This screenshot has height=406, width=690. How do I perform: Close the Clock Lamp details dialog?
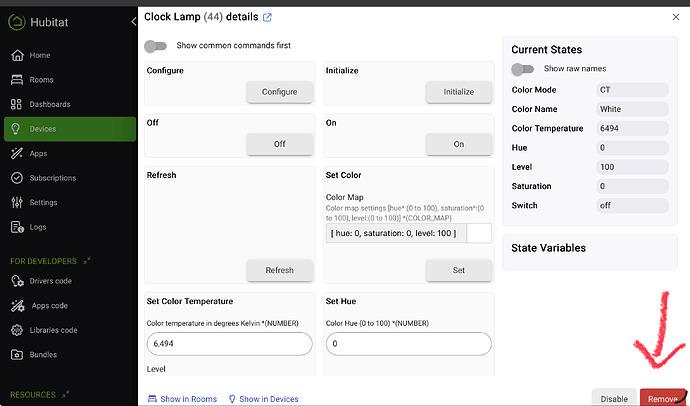[676, 17]
